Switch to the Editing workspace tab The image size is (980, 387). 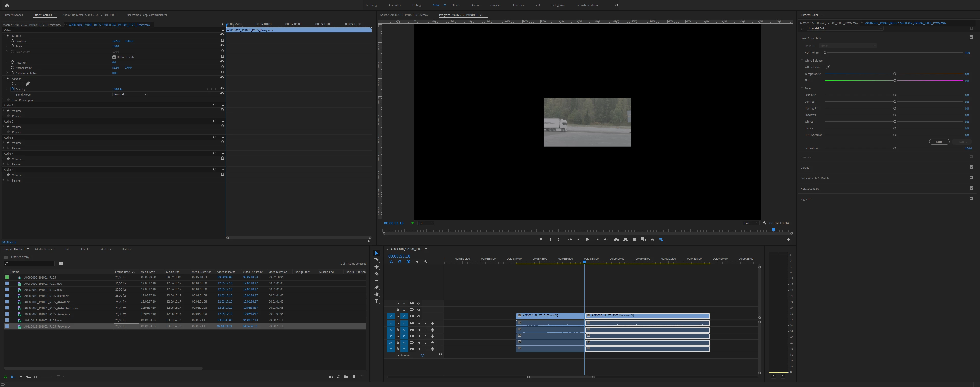coord(416,5)
